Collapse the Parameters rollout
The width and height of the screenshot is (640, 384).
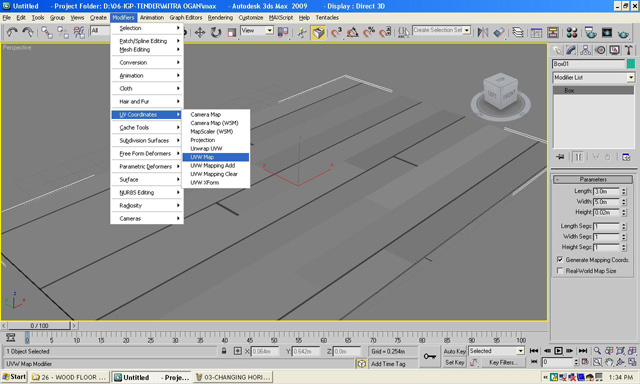click(593, 179)
